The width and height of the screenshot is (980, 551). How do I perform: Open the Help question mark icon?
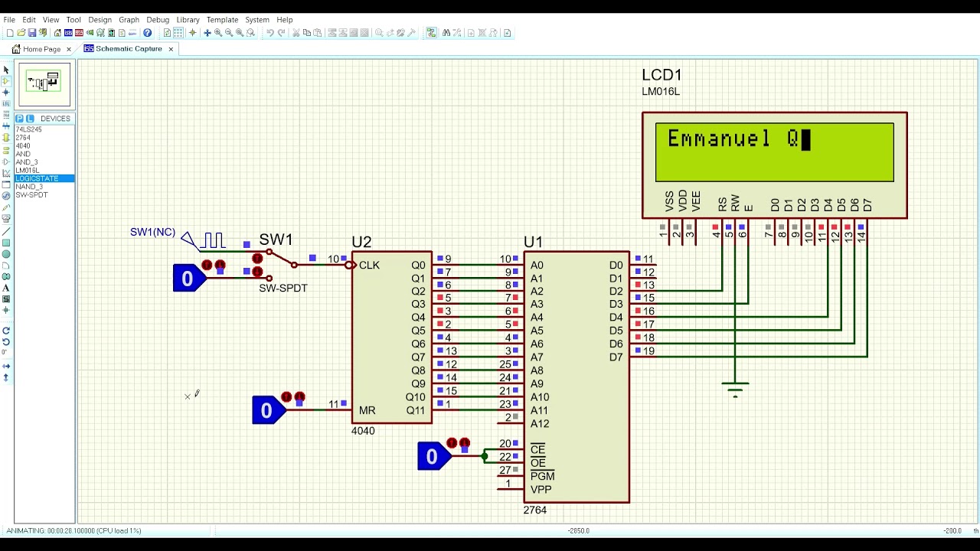coord(147,33)
